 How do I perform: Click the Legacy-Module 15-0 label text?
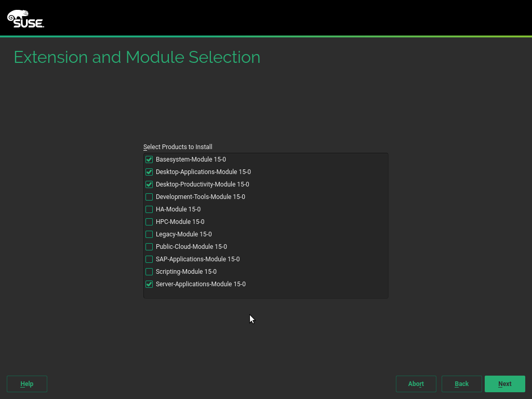coord(183,234)
